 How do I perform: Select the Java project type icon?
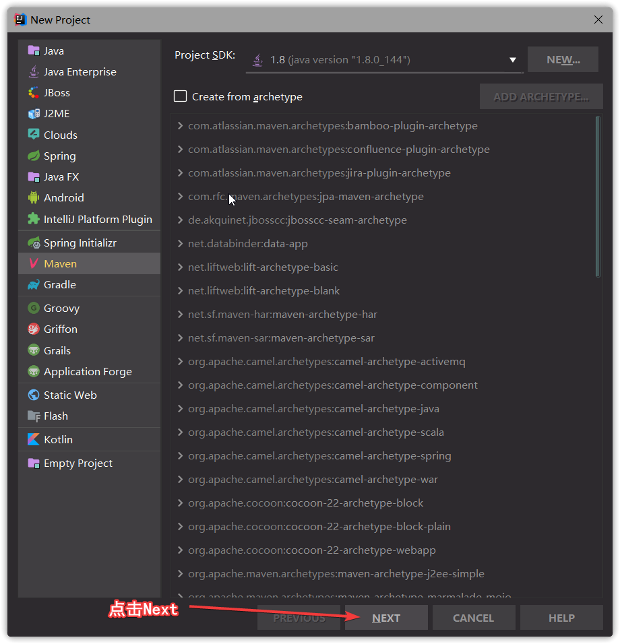point(33,51)
